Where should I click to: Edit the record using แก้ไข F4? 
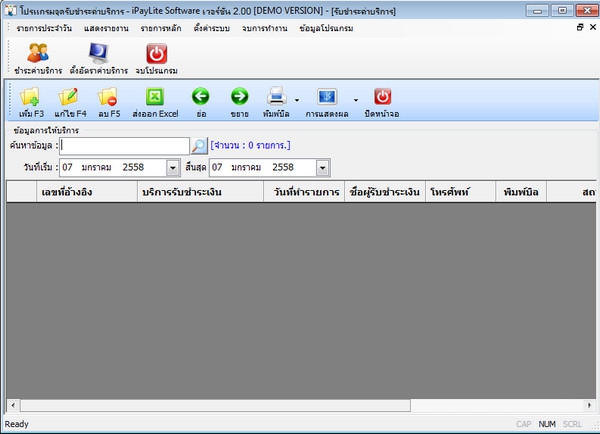70,102
